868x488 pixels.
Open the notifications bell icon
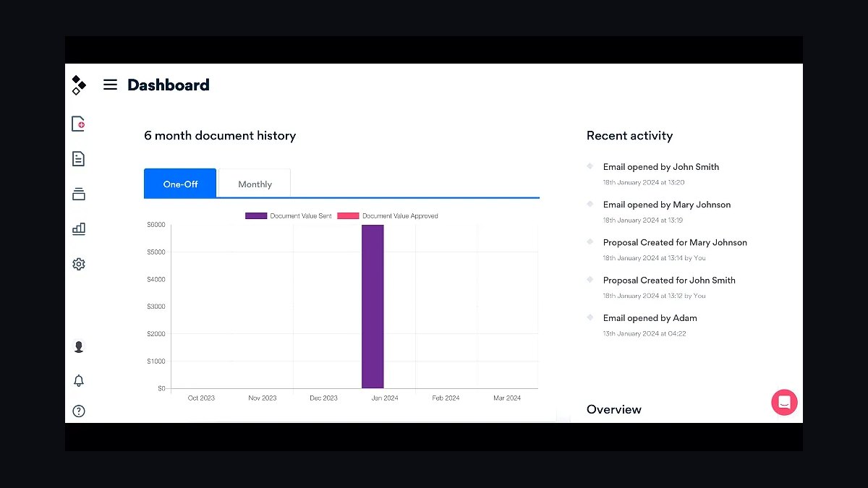79,380
